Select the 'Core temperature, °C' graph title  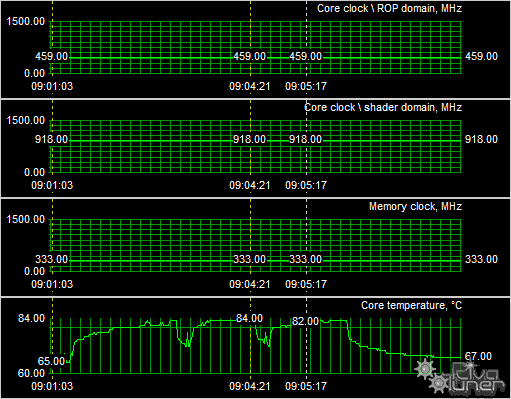click(x=411, y=305)
